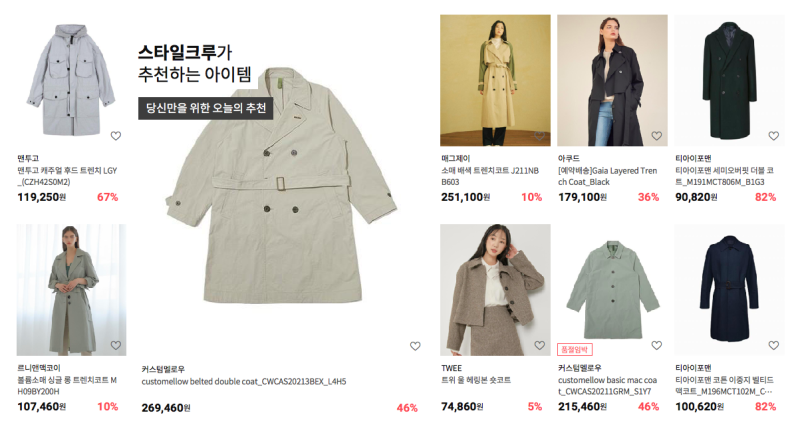Screen dimensions: 800x429
Task: Like the customellow basic mac coat
Action: click(657, 345)
